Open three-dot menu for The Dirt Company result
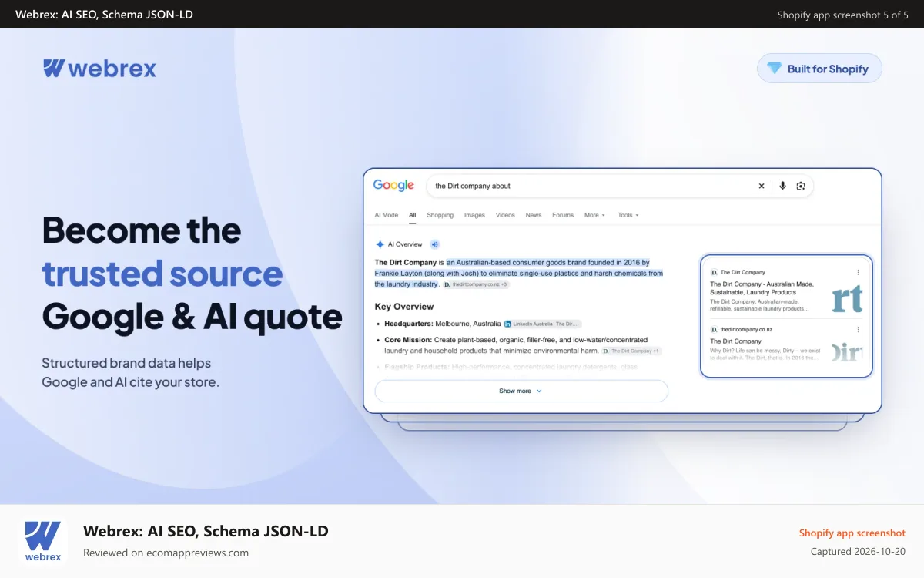The image size is (924, 578). (x=859, y=272)
